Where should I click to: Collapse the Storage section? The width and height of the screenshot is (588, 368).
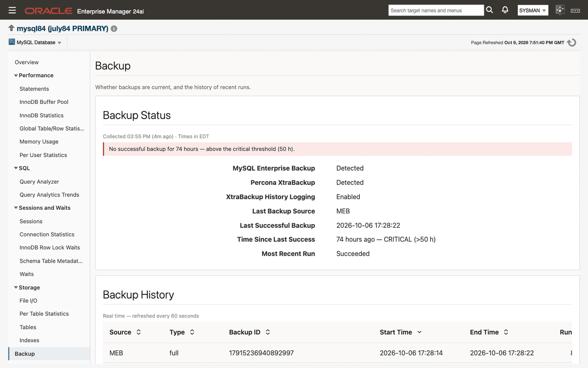pyautogui.click(x=16, y=287)
